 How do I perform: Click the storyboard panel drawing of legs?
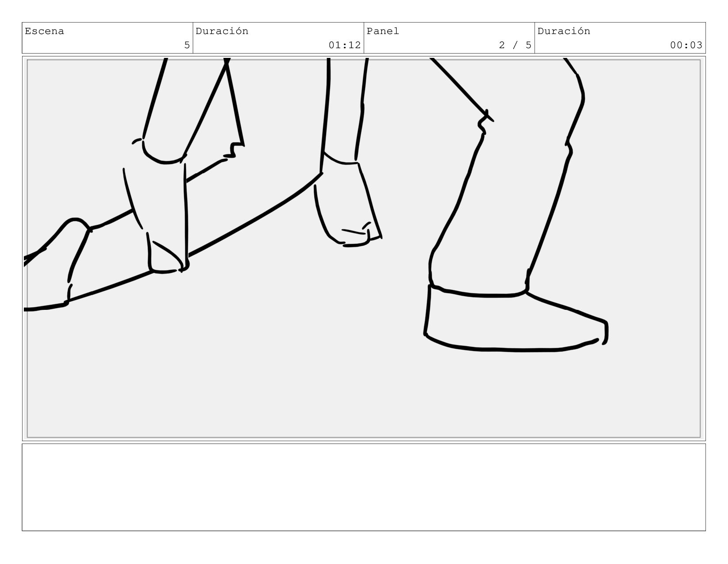coord(364,248)
